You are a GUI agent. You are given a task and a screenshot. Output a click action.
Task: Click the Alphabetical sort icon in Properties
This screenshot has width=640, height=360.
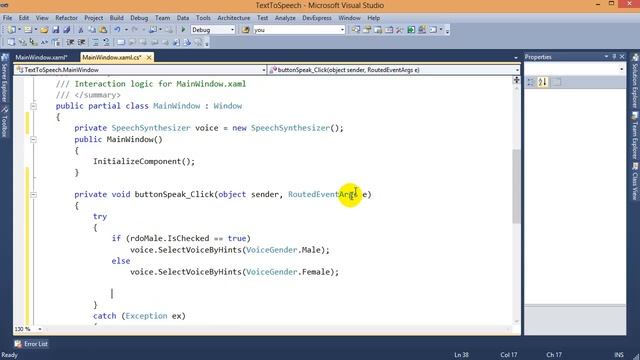(542, 82)
